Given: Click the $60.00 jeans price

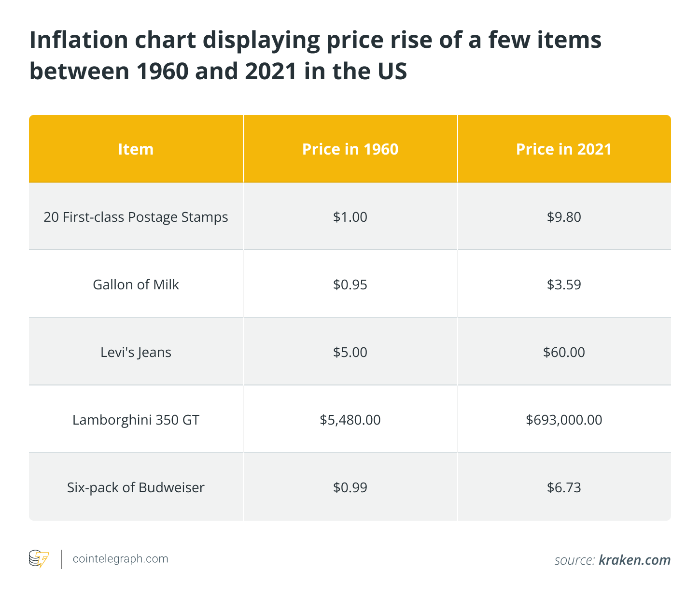Looking at the screenshot, I should [x=564, y=352].
